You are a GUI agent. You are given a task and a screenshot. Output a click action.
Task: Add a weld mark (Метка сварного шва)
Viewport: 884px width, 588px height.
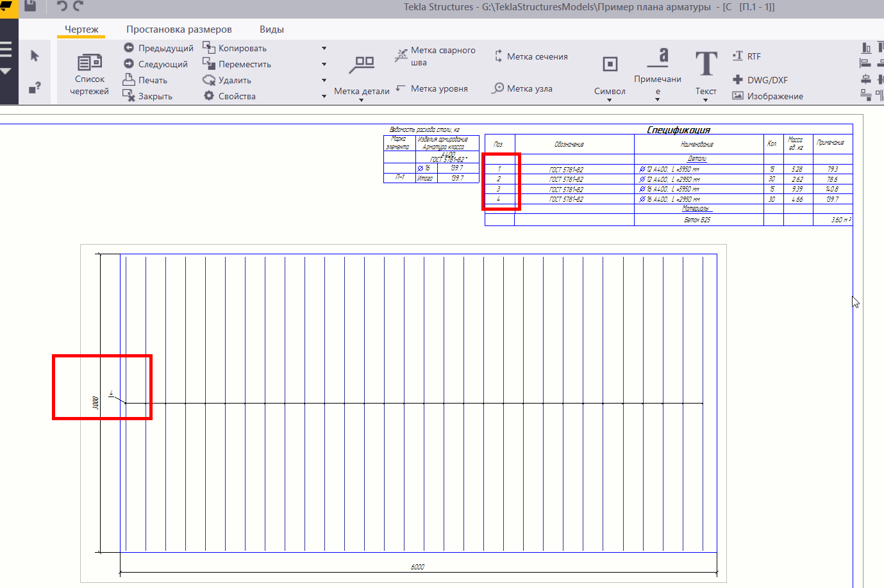click(x=436, y=56)
